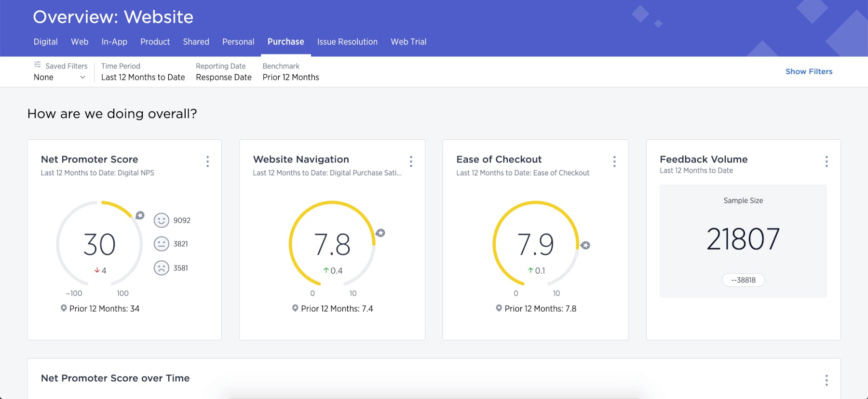Click the --38818 change badge
This screenshot has height=399, width=868.
[x=743, y=280]
